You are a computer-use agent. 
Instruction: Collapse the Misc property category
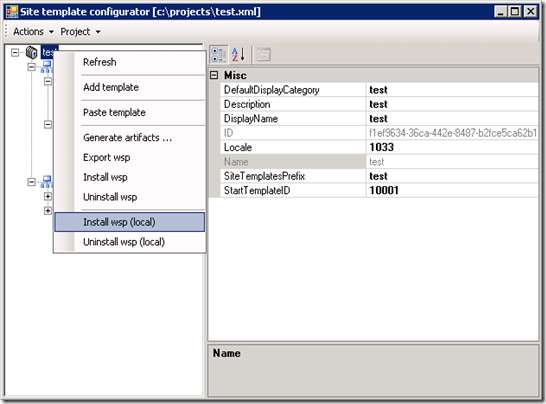pos(214,75)
